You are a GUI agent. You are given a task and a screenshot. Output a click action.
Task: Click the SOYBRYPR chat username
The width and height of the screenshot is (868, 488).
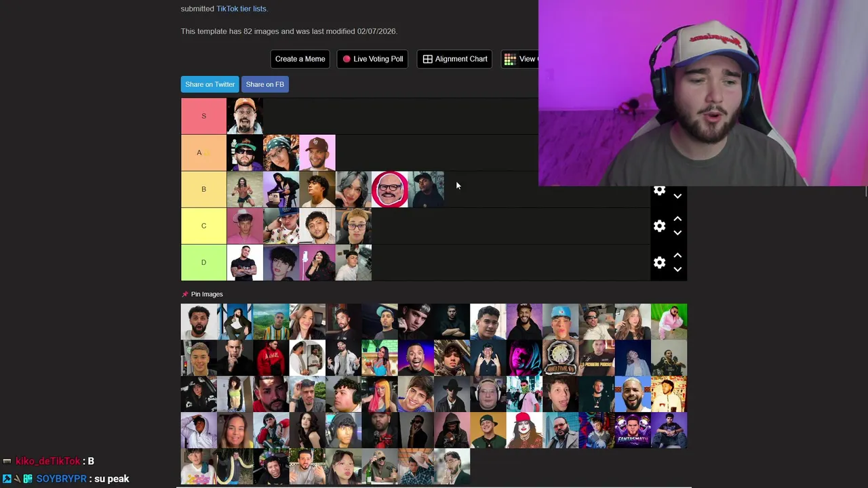62,479
